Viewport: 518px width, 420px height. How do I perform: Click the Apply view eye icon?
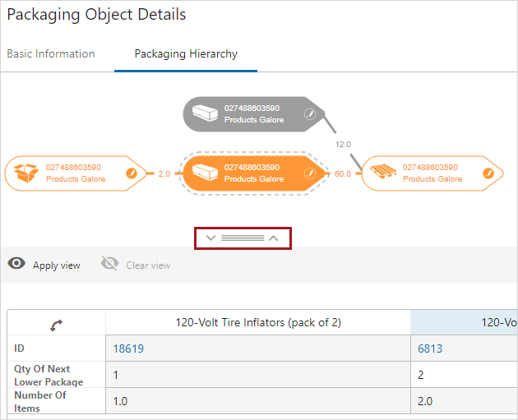[x=16, y=264]
